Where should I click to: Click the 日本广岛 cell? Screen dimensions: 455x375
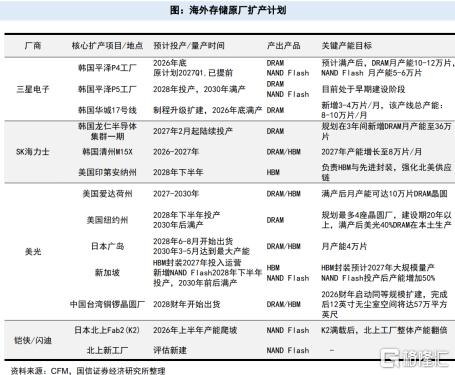pos(107,246)
